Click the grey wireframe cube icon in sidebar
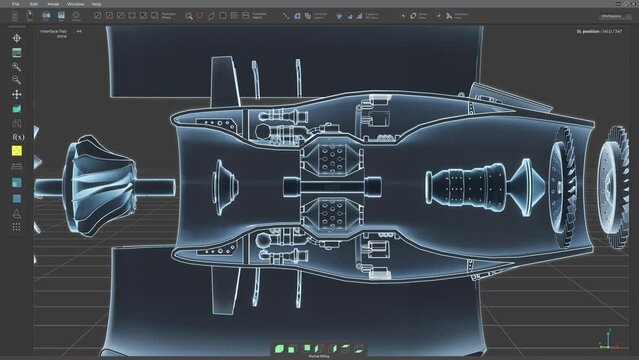 (17, 123)
